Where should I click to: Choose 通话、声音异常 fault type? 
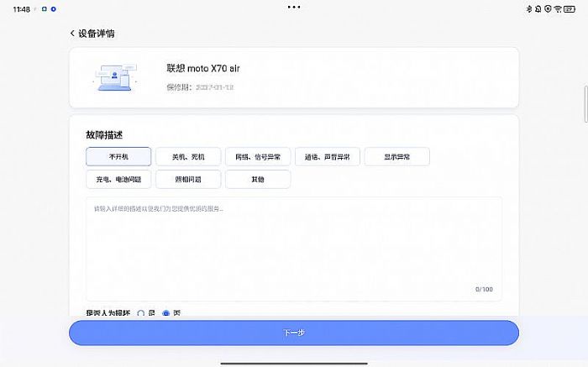pyautogui.click(x=328, y=156)
